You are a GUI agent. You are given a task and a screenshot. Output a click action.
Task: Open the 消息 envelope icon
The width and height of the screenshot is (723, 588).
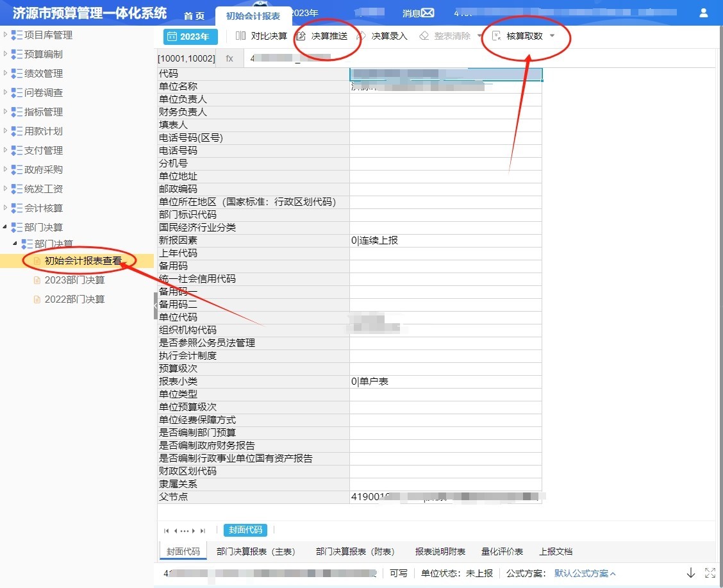(x=428, y=13)
